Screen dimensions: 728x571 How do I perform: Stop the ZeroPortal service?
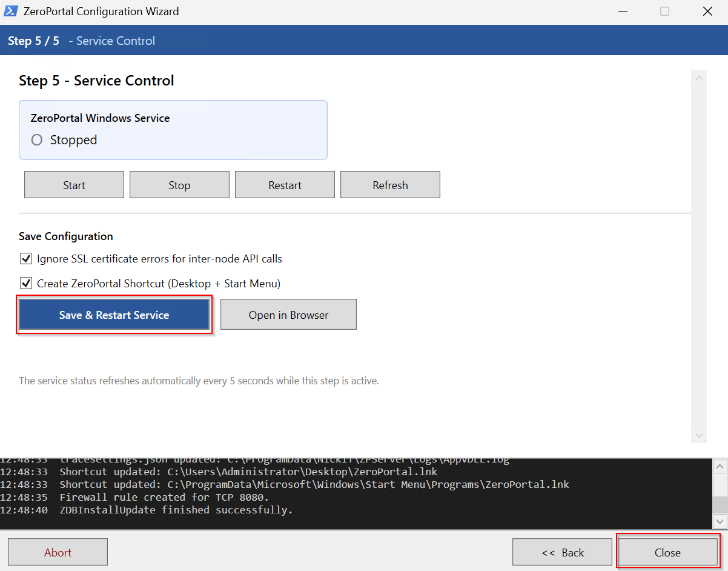click(x=179, y=185)
